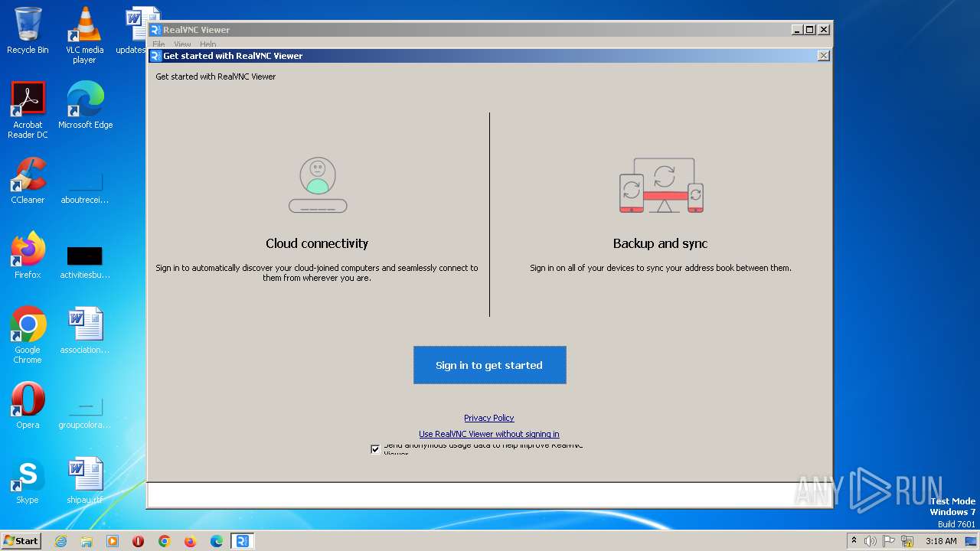This screenshot has width=980, height=551.
Task: Select the RealVNC Viewer taskbar button
Action: click(243, 541)
